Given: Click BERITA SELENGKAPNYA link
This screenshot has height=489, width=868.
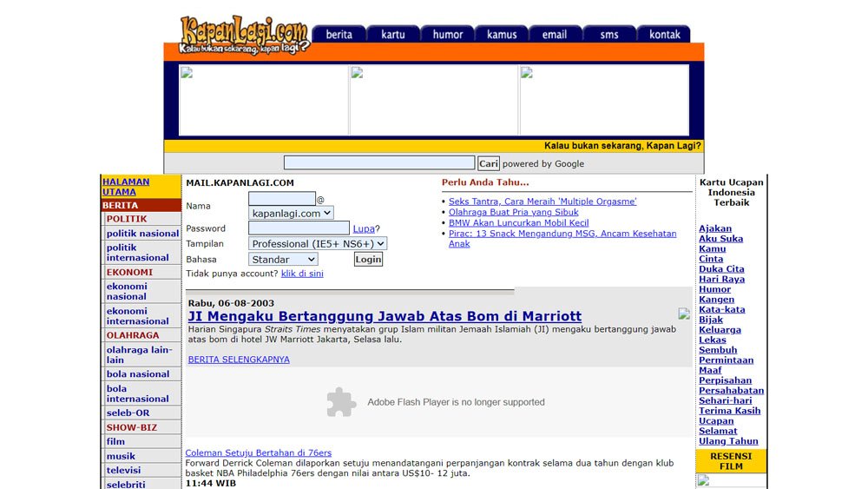Looking at the screenshot, I should (x=239, y=360).
